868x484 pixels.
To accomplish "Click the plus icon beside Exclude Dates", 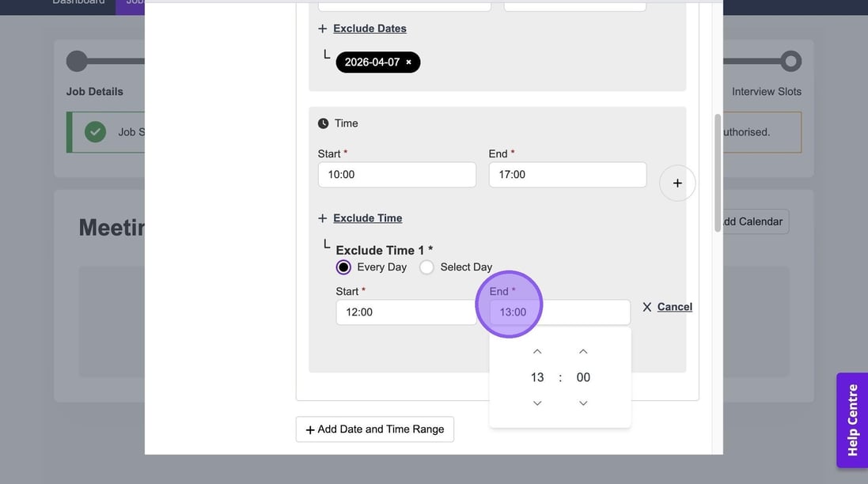I will 322,28.
